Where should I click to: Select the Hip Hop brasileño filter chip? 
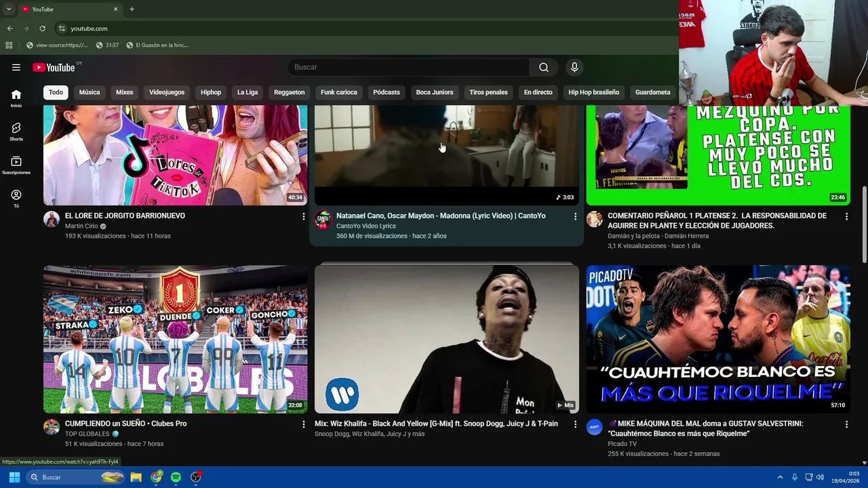point(594,92)
